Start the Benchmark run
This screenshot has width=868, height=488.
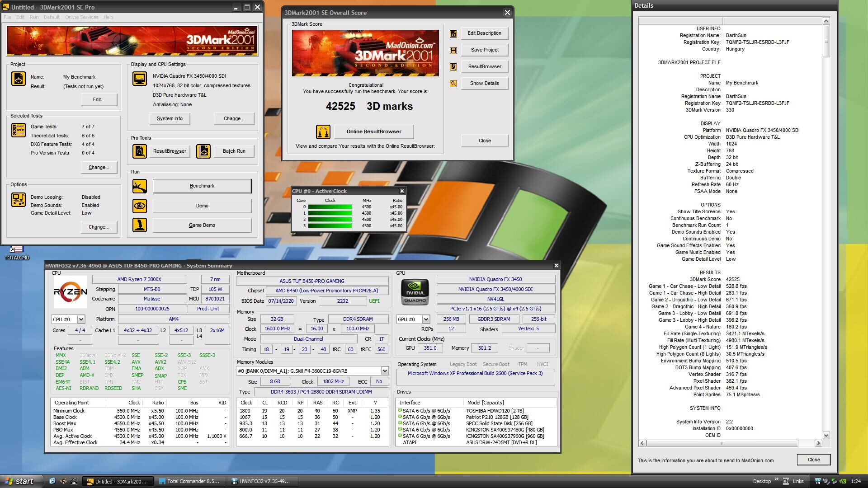click(202, 186)
